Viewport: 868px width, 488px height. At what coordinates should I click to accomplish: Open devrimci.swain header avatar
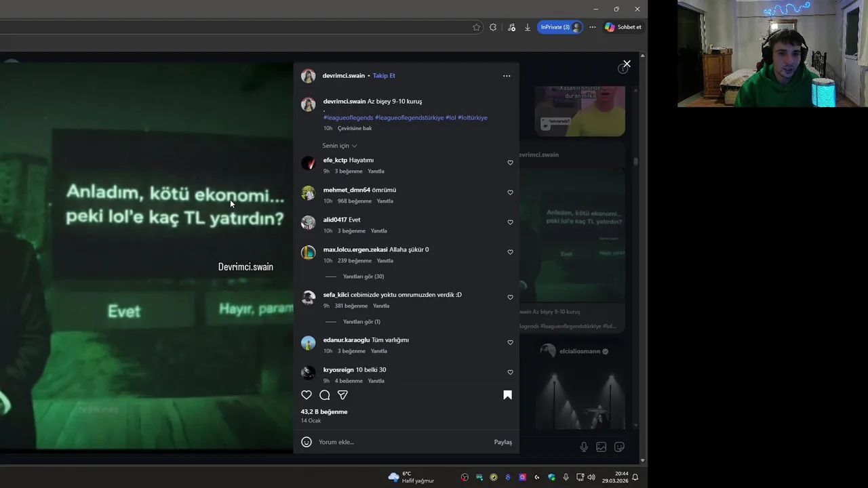[x=309, y=76]
